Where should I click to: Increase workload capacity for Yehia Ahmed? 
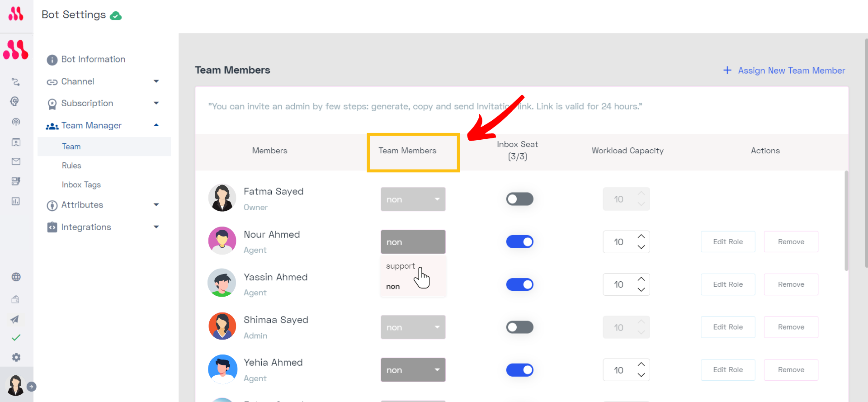click(641, 364)
